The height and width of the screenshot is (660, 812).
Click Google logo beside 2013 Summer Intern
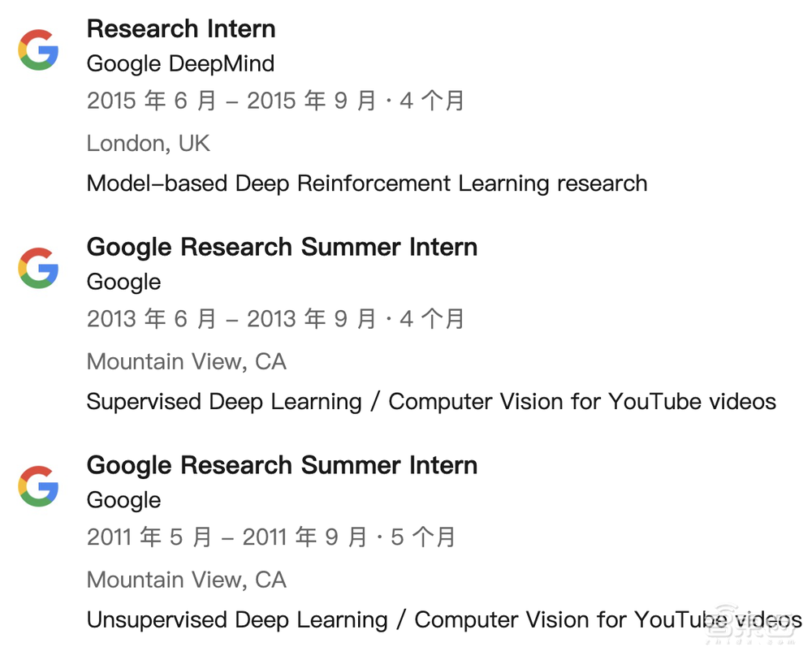pos(38,268)
